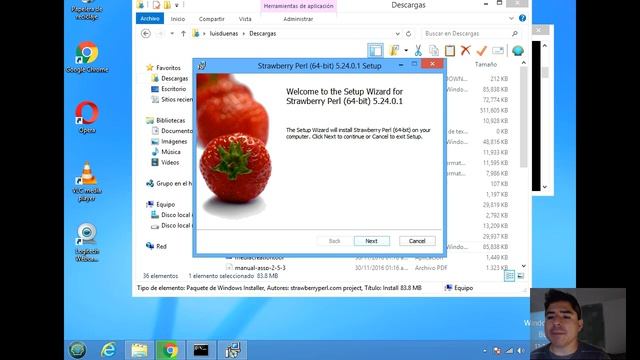Open the dropdown arrow beside folder toolbar icon
This screenshot has width=640, height=360.
[406, 51]
